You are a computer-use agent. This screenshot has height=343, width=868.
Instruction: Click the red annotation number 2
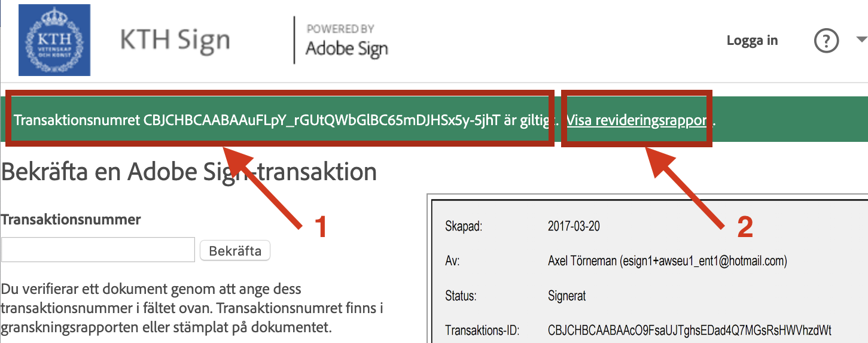pos(744,228)
